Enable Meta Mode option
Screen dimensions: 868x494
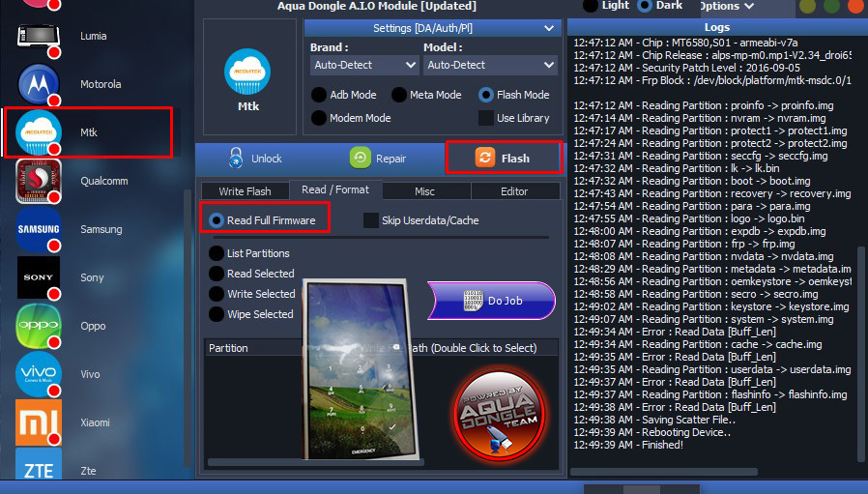(398, 95)
